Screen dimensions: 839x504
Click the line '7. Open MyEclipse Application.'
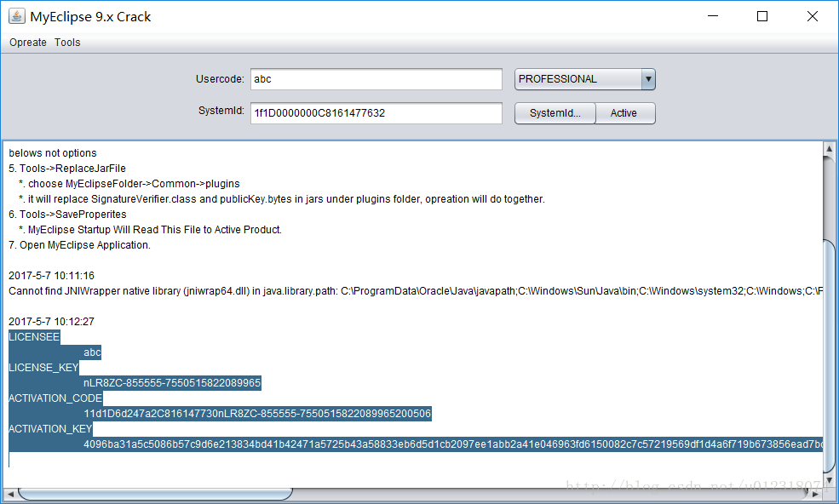tap(80, 245)
